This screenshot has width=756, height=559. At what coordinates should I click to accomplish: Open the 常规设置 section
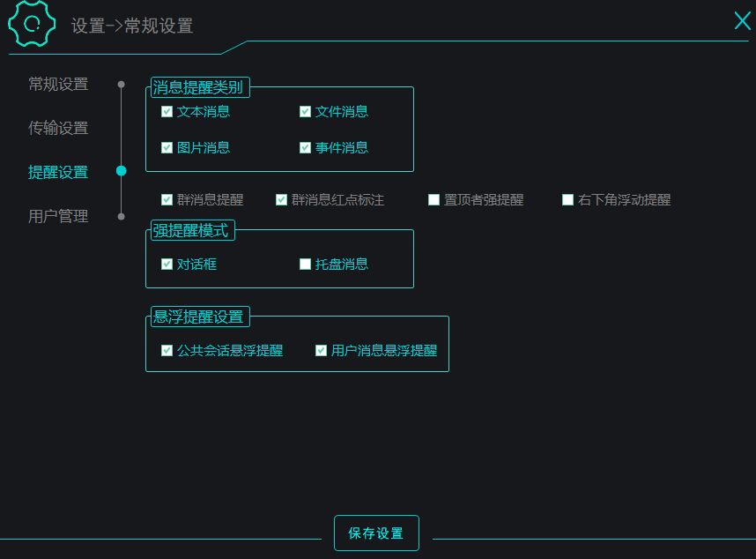[x=58, y=84]
